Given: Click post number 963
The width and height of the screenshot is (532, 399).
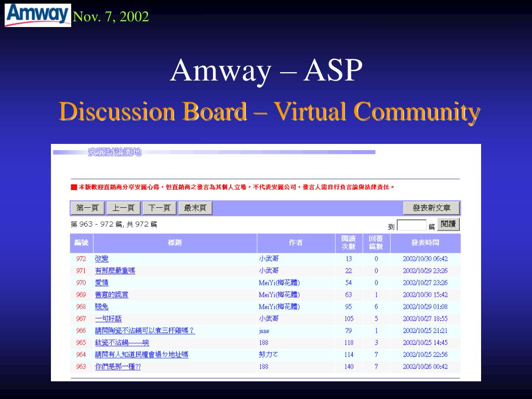Looking at the screenshot, I should pyautogui.click(x=81, y=366).
